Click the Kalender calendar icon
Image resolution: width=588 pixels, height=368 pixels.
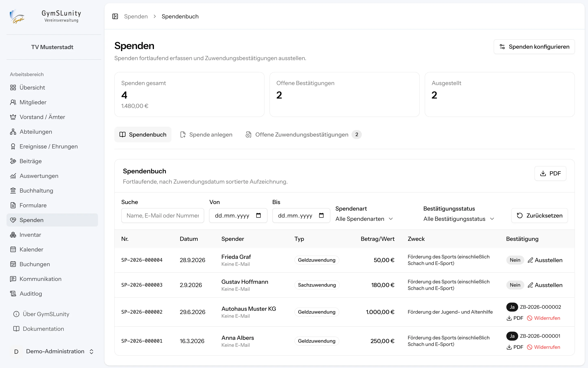13,249
